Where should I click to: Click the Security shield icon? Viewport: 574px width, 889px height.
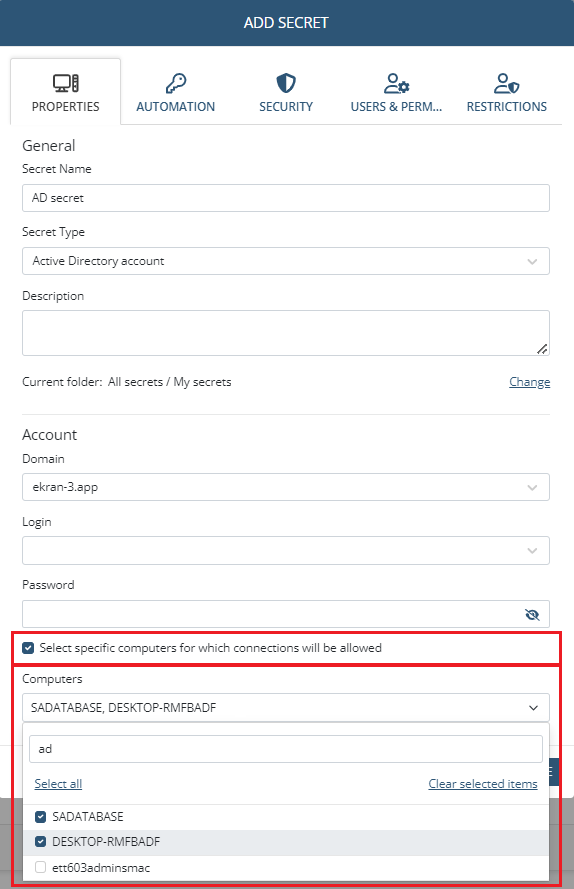tap(286, 83)
